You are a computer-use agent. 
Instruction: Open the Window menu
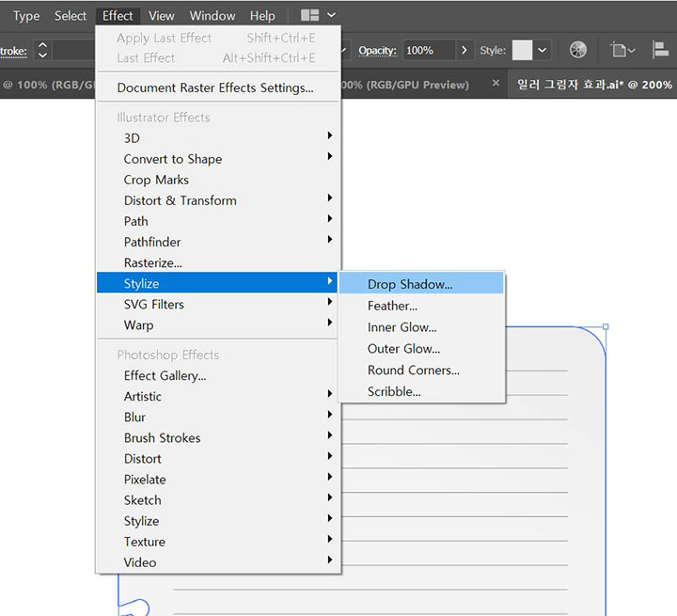212,16
